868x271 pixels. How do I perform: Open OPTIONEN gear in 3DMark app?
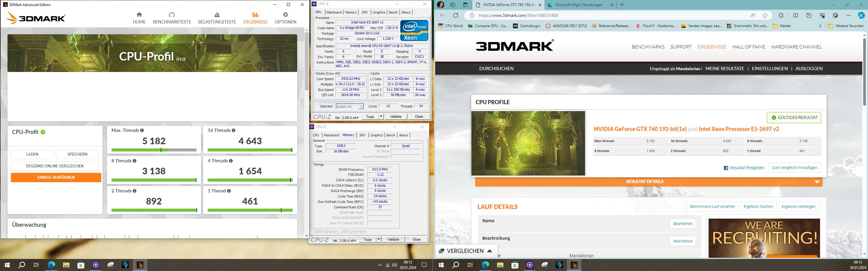pos(285,18)
